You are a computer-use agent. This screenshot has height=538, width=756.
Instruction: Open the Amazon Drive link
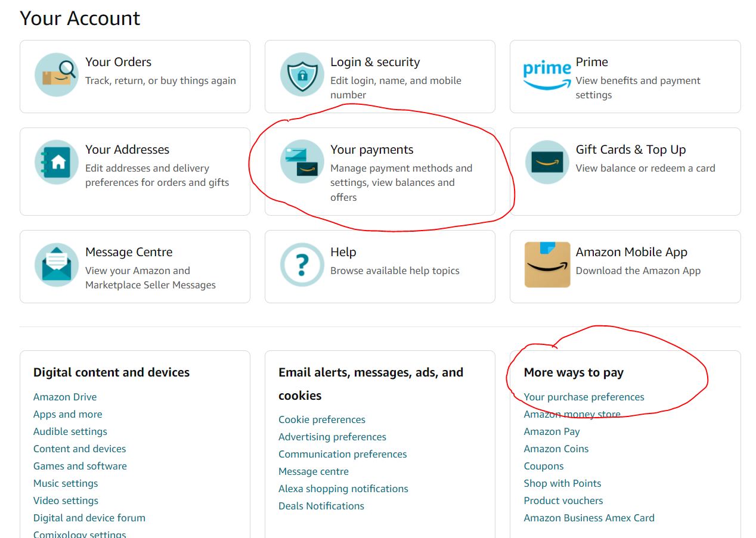click(x=65, y=397)
